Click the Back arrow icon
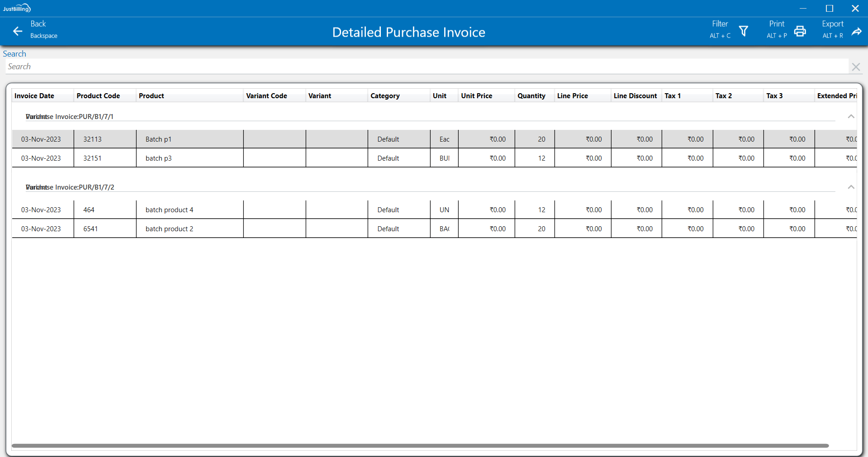 [x=18, y=31]
